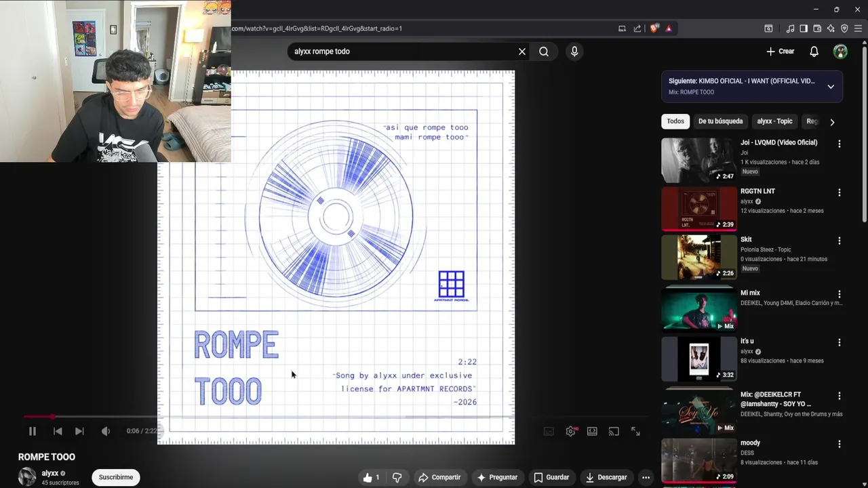Image resolution: width=868 pixels, height=488 pixels.
Task: Open alyxx channel name link
Action: click(50, 473)
